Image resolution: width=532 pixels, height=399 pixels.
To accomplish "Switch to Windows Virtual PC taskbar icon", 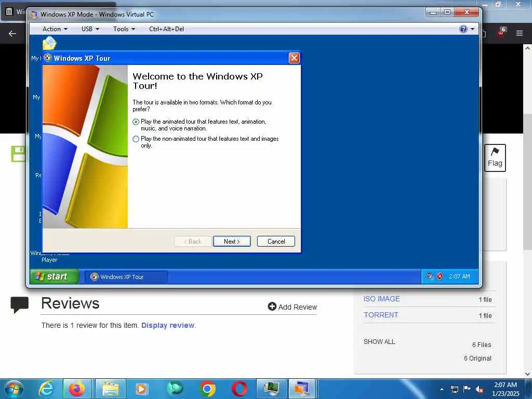I will click(x=302, y=389).
